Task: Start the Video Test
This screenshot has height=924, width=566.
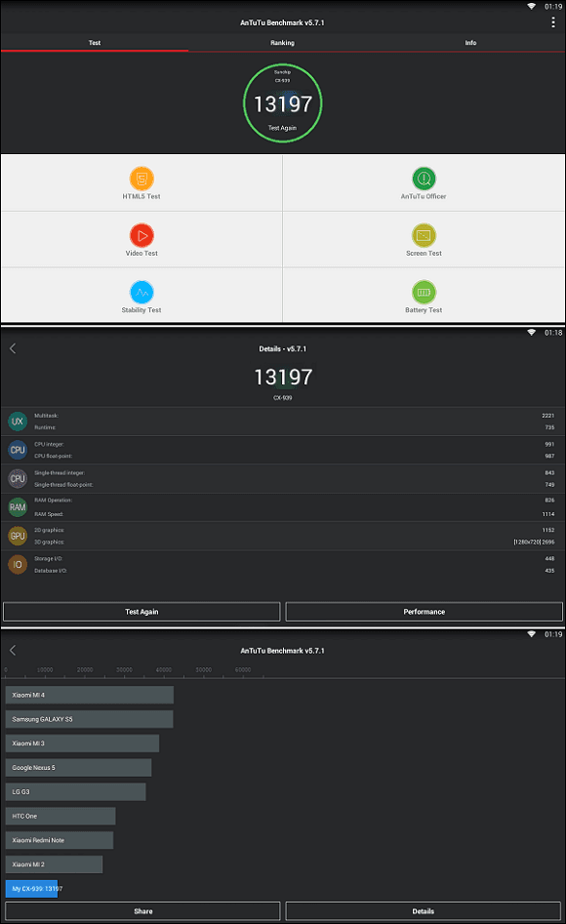Action: 141,235
